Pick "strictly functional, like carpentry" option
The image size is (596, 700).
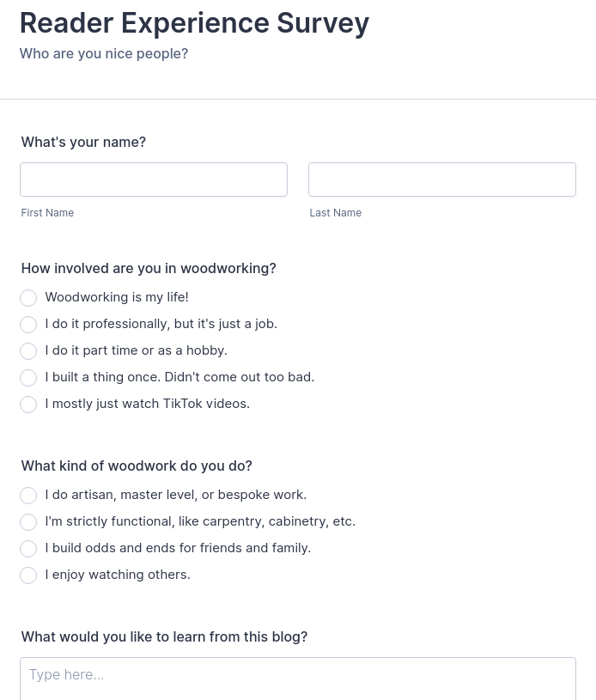pyautogui.click(x=28, y=522)
